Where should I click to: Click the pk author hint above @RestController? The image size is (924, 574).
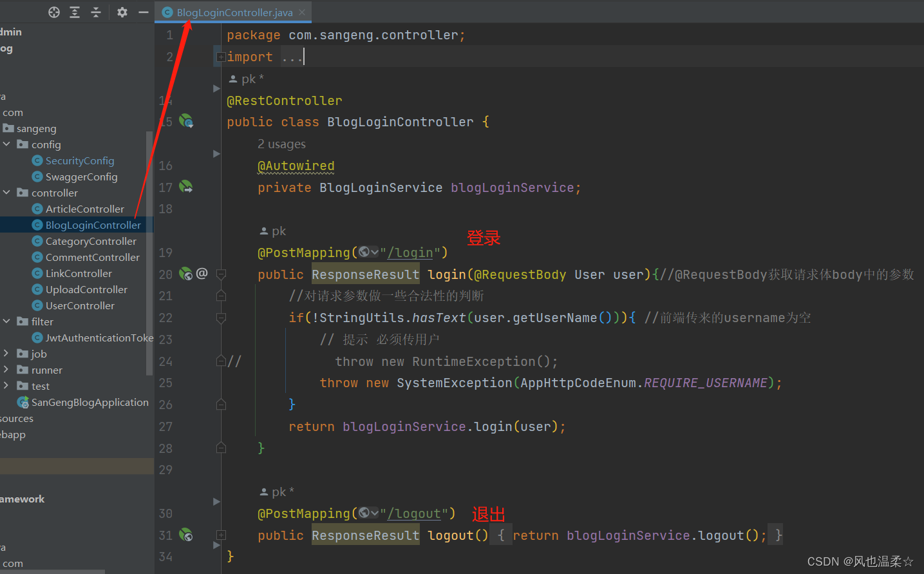(x=246, y=79)
